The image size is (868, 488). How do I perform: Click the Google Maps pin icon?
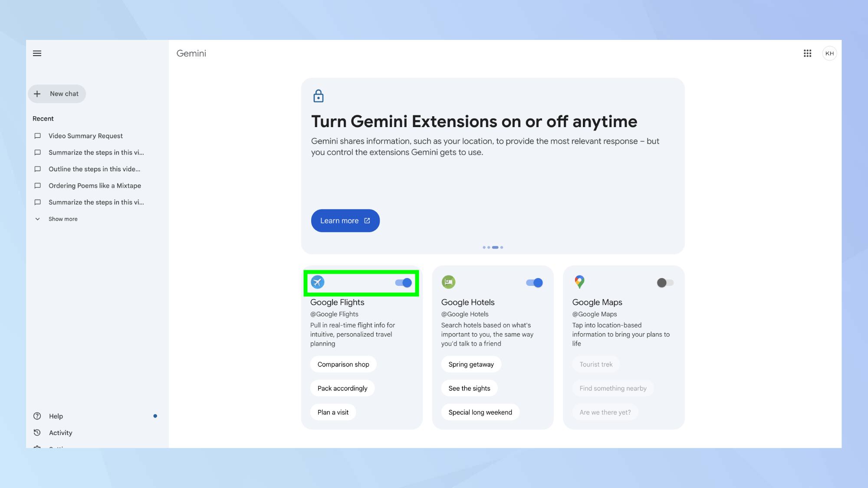(x=579, y=282)
